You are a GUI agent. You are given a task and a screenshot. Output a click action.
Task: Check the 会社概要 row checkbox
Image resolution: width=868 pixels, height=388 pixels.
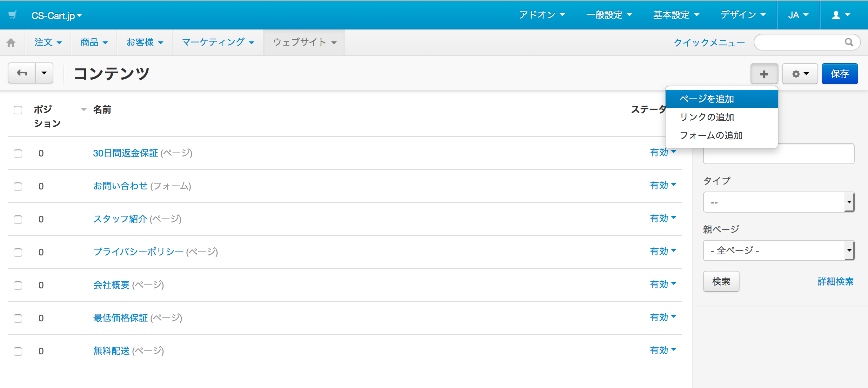tap(18, 286)
